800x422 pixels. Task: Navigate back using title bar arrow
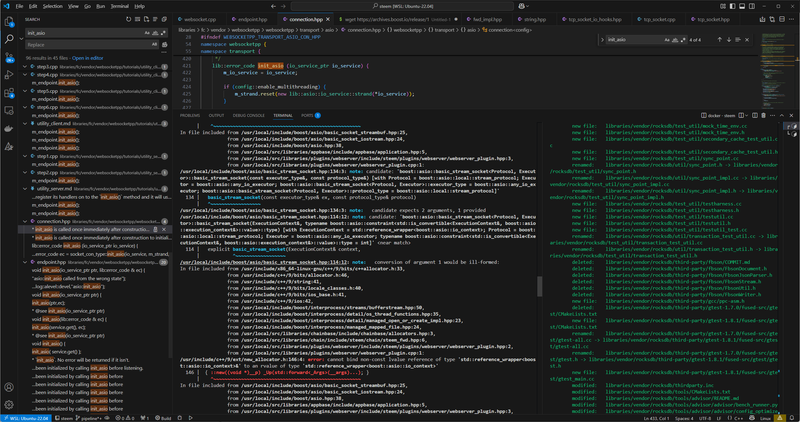[x=273, y=6]
